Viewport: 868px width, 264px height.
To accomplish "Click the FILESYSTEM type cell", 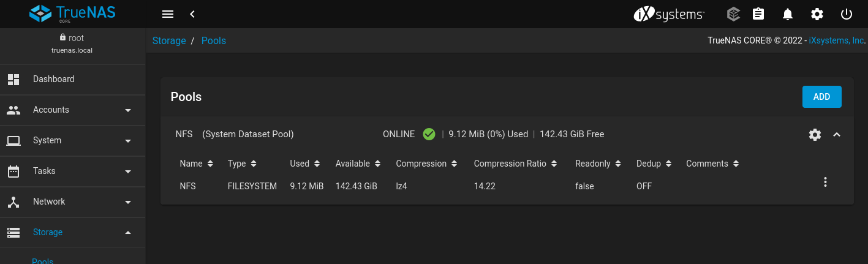I will tap(252, 186).
